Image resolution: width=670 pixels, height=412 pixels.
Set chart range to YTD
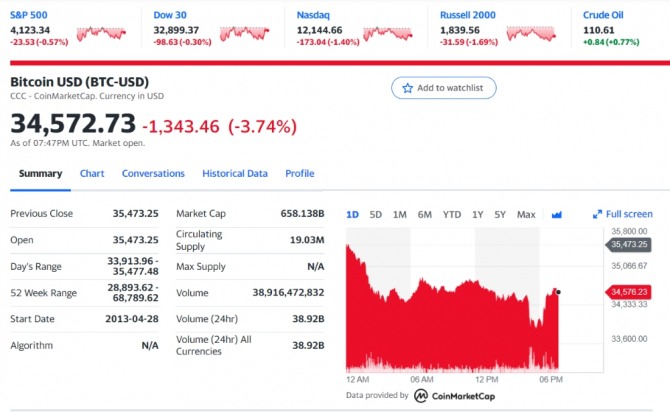tap(452, 214)
